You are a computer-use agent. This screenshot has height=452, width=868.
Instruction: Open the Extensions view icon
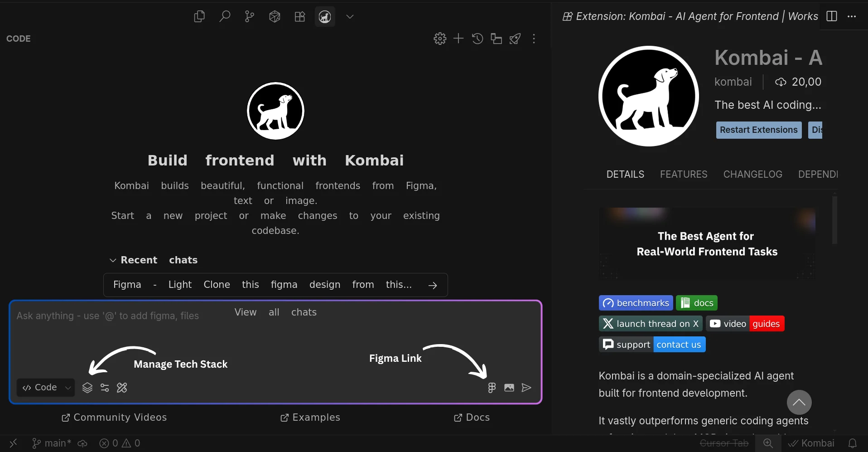[x=300, y=16]
